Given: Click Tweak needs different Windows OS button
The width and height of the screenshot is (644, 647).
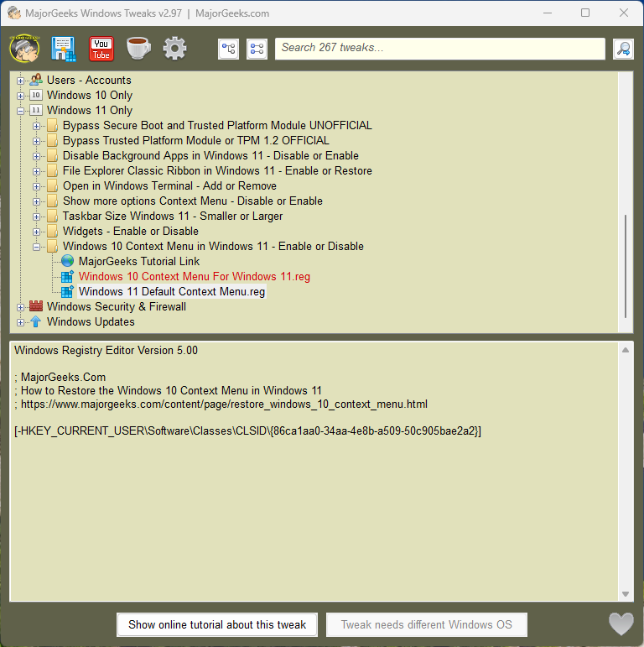Looking at the screenshot, I should (x=427, y=624).
